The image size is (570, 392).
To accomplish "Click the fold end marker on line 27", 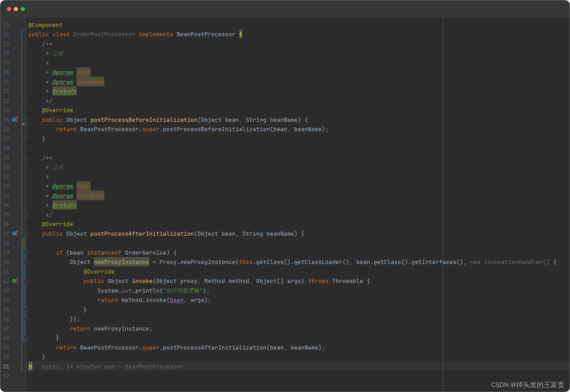I will coord(26,138).
